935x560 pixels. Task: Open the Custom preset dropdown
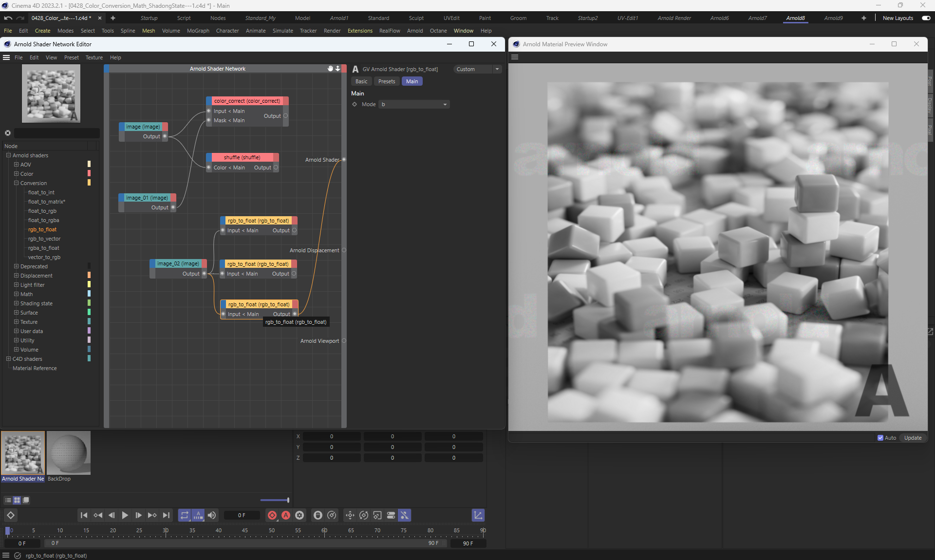[x=477, y=69]
